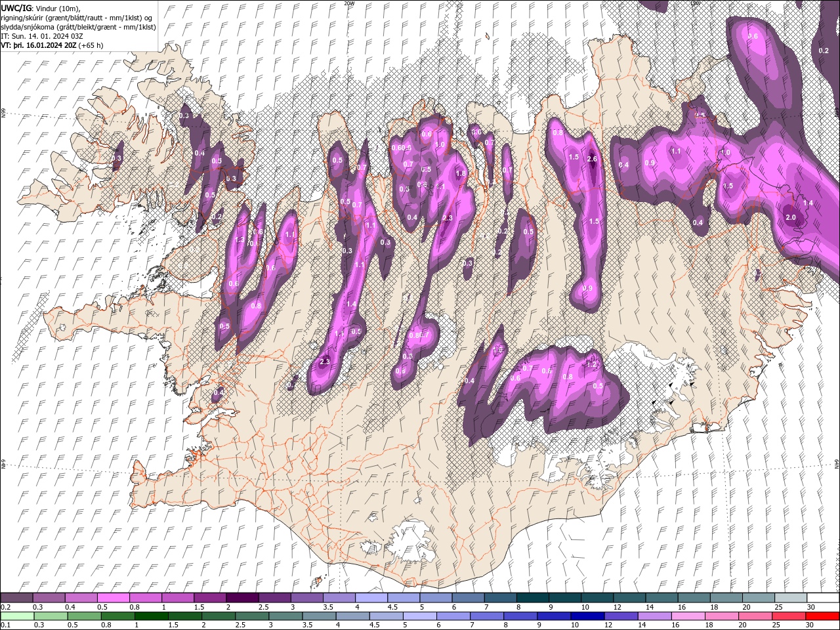Select the 'rigning/skúrir' legend description line
This screenshot has height=630, width=840.
[x=77, y=17]
